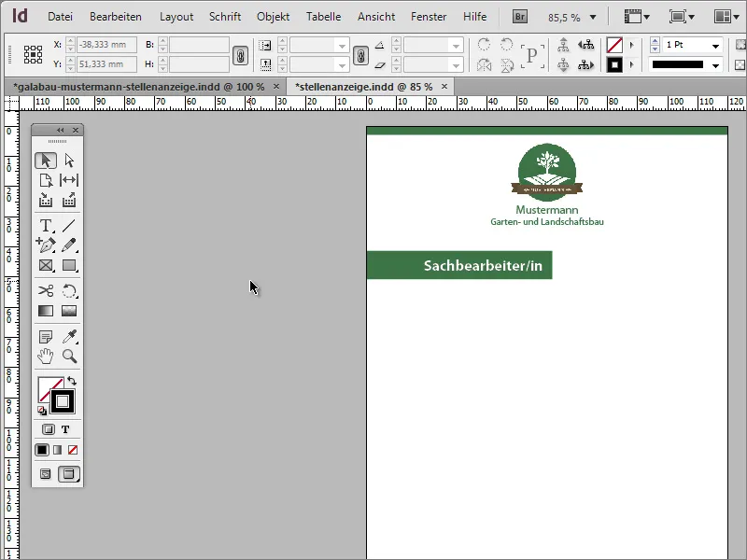Apply none button in toolbox
This screenshot has width=747, height=560.
pyautogui.click(x=73, y=450)
